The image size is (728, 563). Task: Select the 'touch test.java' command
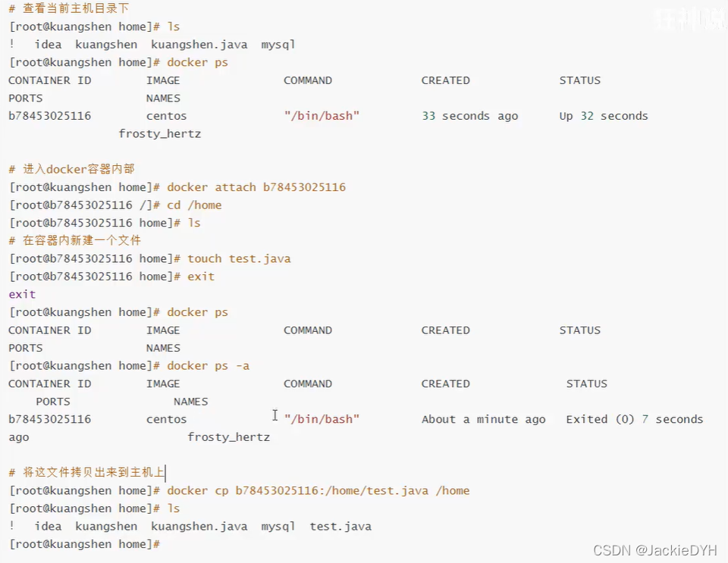pyautogui.click(x=239, y=259)
